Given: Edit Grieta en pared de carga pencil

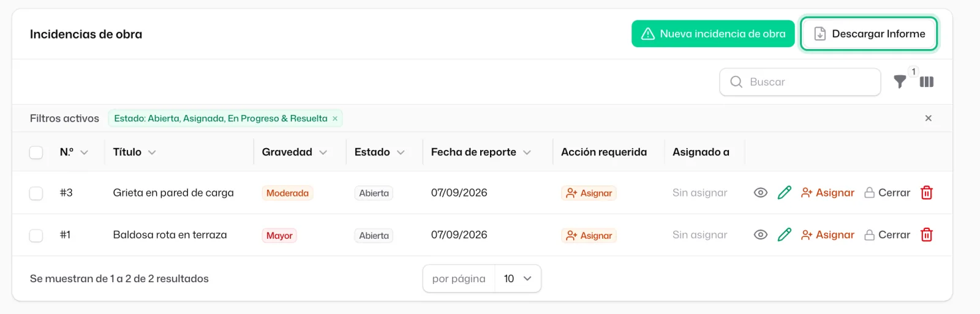Looking at the screenshot, I should 785,193.
